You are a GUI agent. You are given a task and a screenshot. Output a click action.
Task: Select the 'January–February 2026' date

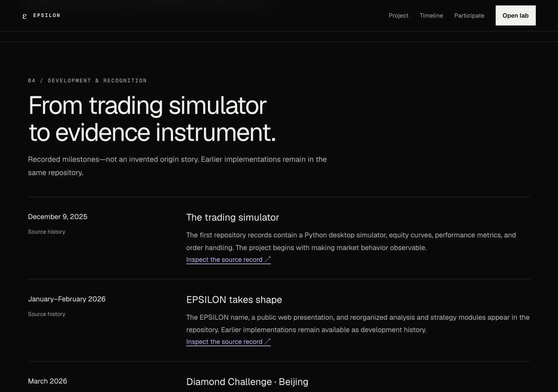[67, 299]
